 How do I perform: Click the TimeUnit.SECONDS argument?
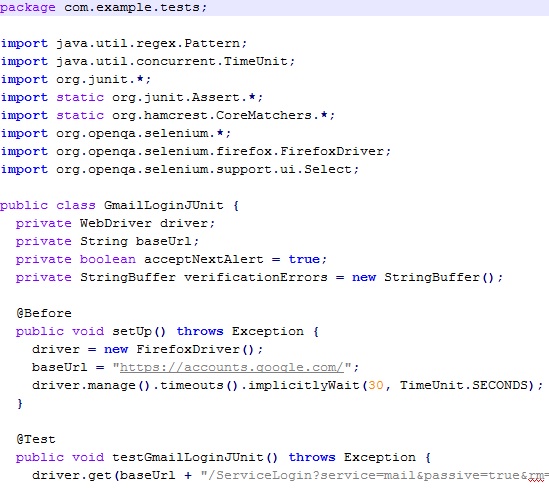[x=464, y=385]
